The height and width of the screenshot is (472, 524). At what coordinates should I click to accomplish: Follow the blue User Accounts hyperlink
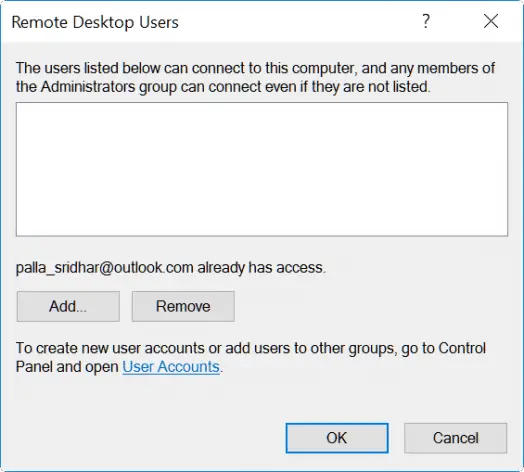171,367
